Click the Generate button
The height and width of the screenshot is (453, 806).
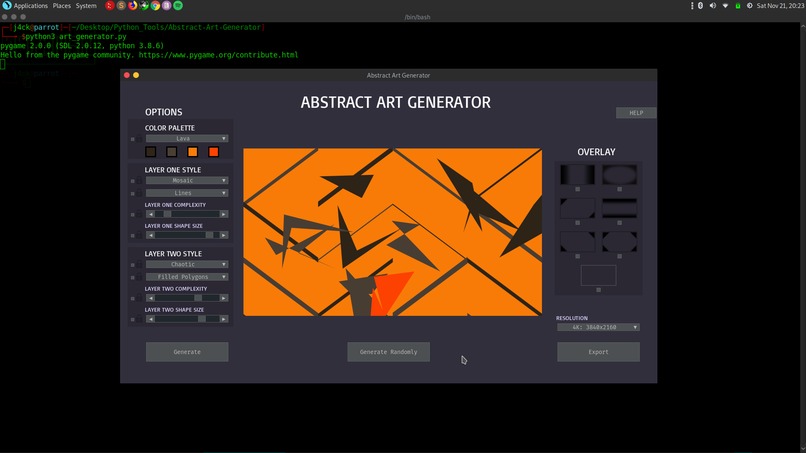[x=187, y=352]
